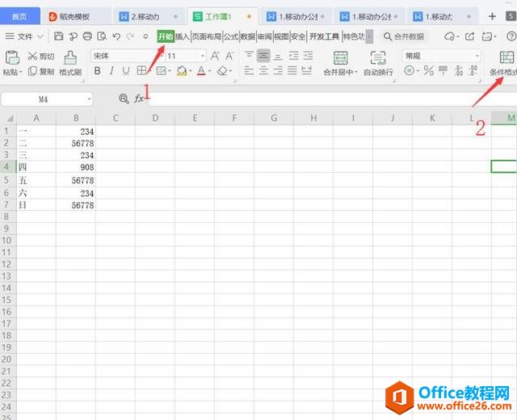The width and height of the screenshot is (517, 420).
Task: Open the fill color dropdown arrow
Action: click(x=191, y=71)
